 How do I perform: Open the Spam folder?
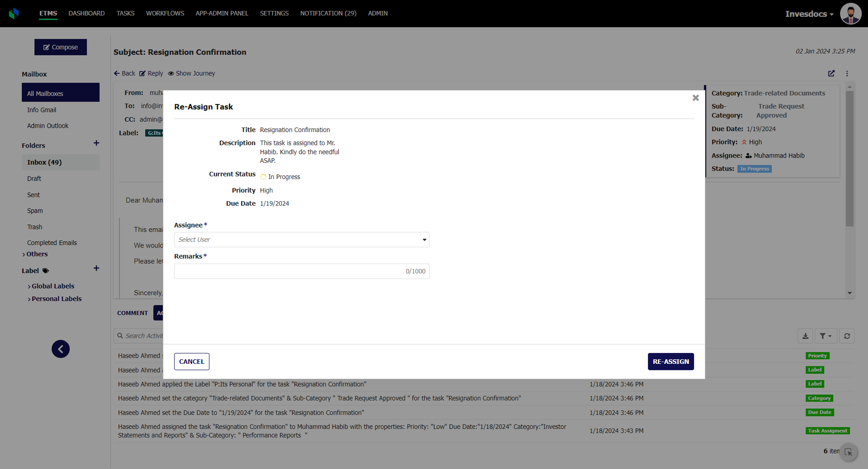tap(35, 211)
